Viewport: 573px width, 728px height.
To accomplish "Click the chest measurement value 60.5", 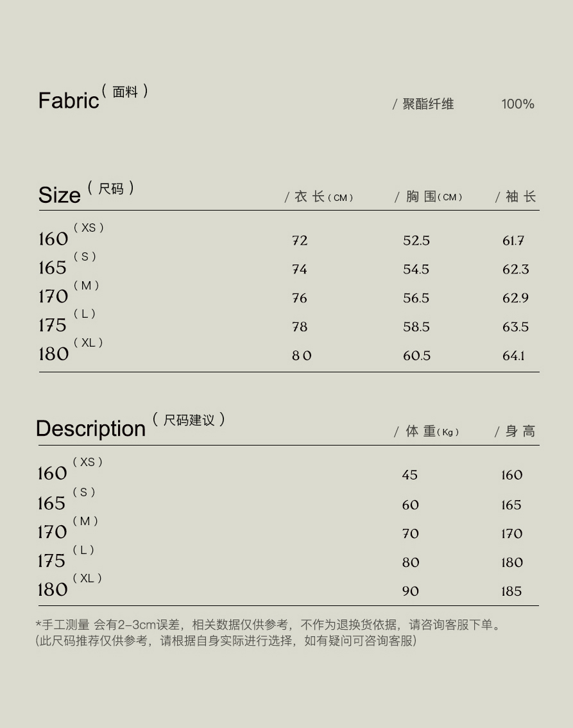I will [x=416, y=356].
